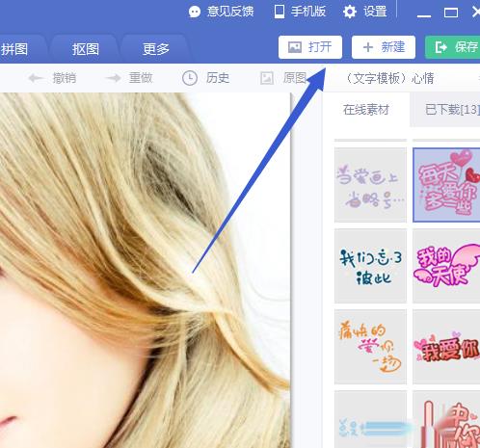Show 原图 original image
This screenshot has height=448, width=480.
coord(283,78)
